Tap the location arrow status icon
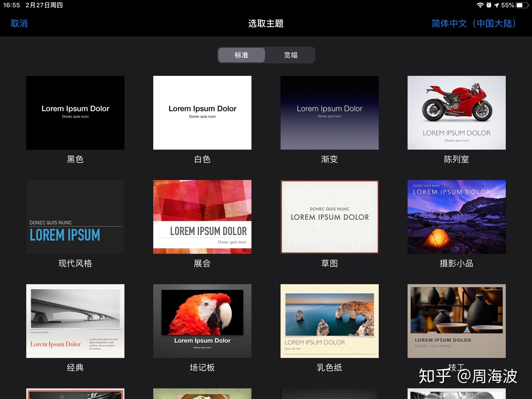The height and width of the screenshot is (399, 532). tap(496, 5)
